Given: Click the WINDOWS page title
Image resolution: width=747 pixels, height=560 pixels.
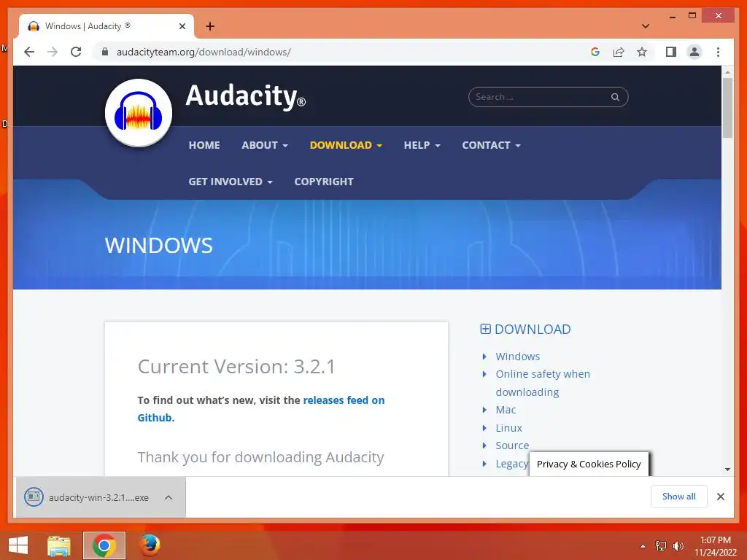Looking at the screenshot, I should pos(158,245).
